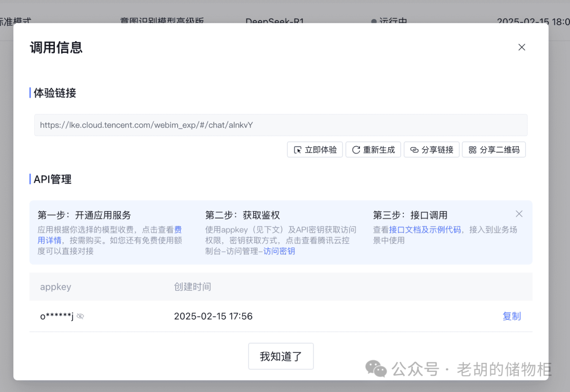The width and height of the screenshot is (570, 392).
Task: Regenerate link with 重新生成 button
Action: click(x=373, y=150)
